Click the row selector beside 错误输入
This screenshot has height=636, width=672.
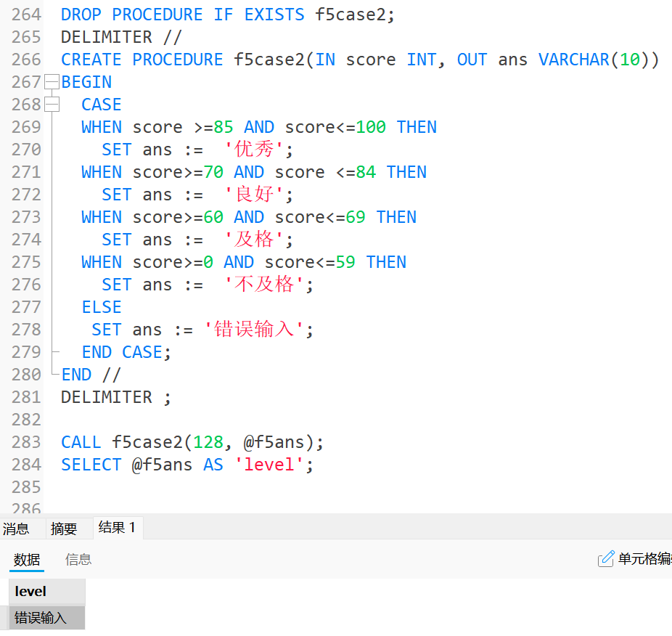4,618
